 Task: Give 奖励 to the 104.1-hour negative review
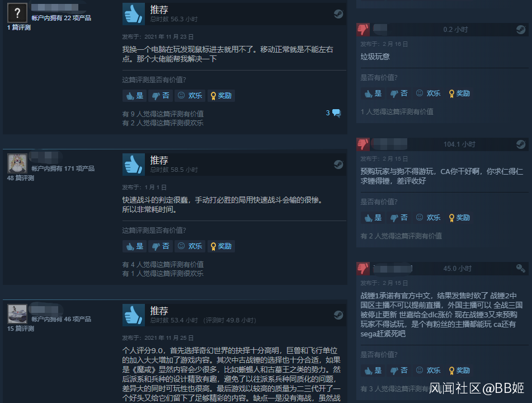click(x=459, y=218)
